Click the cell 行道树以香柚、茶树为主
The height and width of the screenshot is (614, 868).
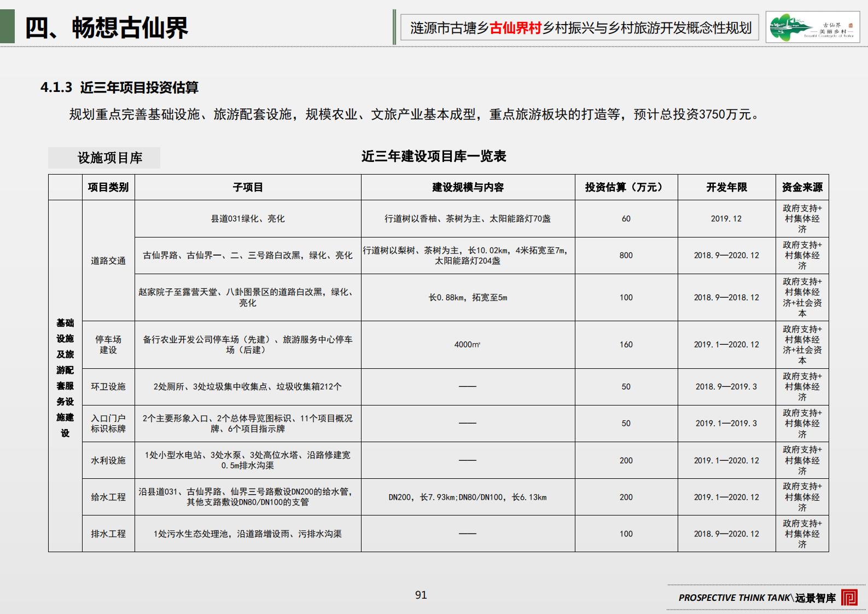pos(468,218)
